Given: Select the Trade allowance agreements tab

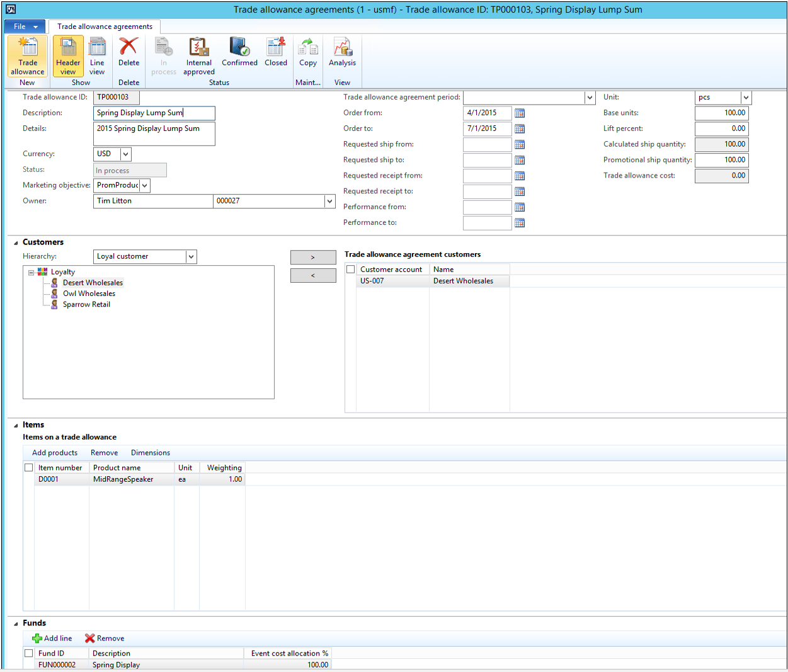Looking at the screenshot, I should (105, 26).
